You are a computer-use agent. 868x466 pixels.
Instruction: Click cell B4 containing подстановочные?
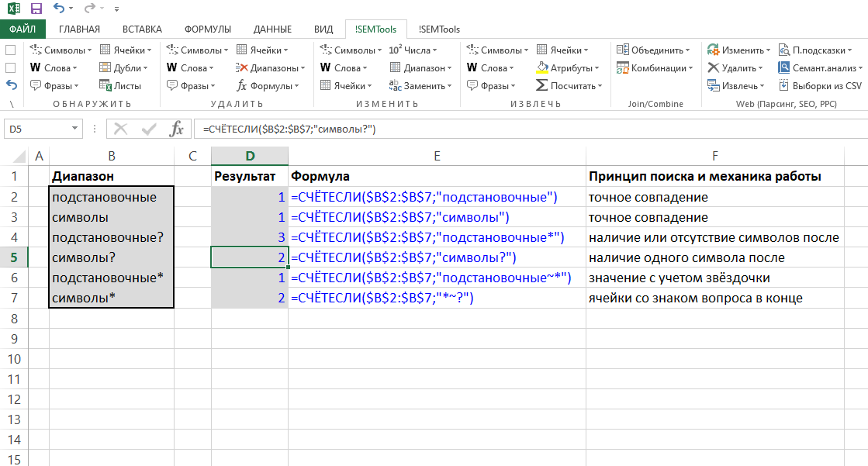(111, 237)
